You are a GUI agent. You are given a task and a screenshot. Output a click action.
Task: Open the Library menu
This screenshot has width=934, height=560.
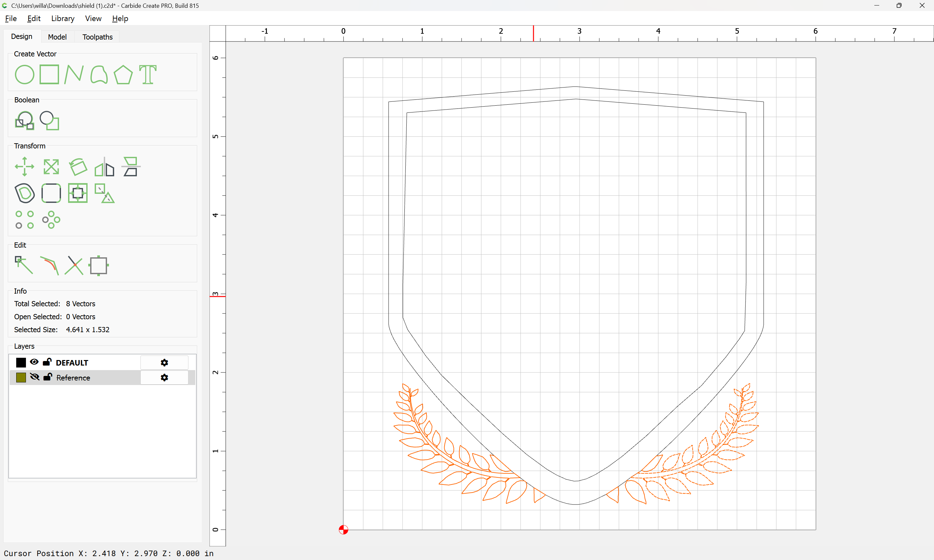[x=63, y=18]
